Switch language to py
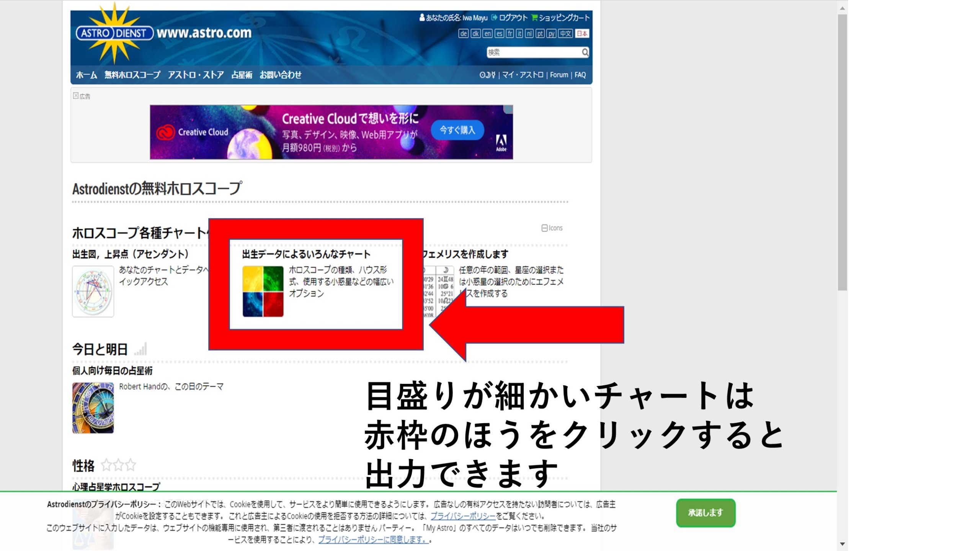Screen dimensions: 980x551 click(x=551, y=34)
